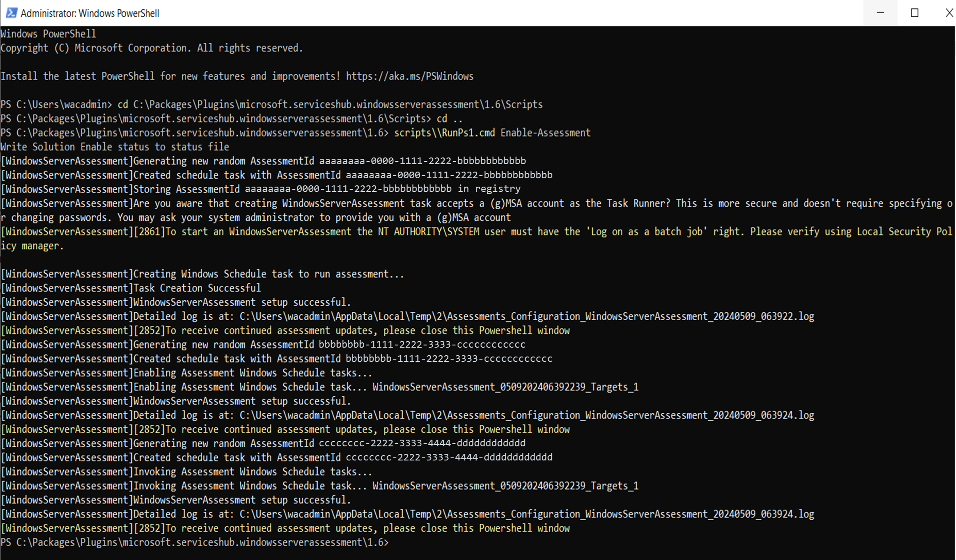The width and height of the screenshot is (956, 560).
Task: Maximize the Administrator PowerShell window
Action: (x=914, y=13)
